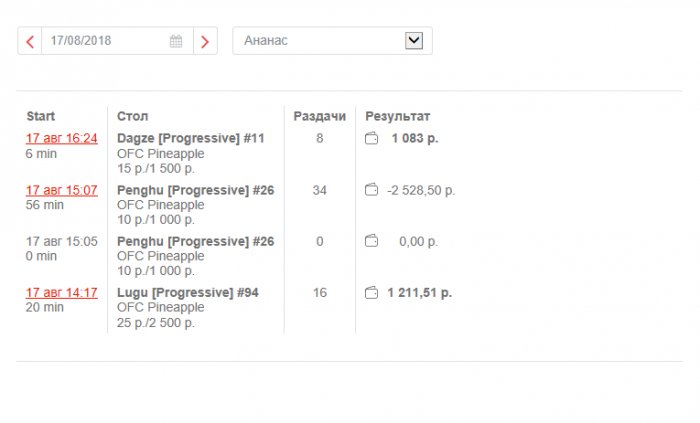
Task: Click the Раздачи column header
Action: (319, 116)
